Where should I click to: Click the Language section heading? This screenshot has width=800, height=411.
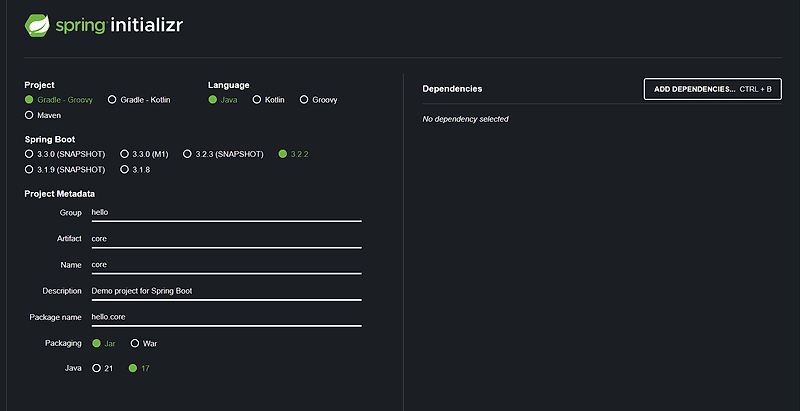click(229, 85)
